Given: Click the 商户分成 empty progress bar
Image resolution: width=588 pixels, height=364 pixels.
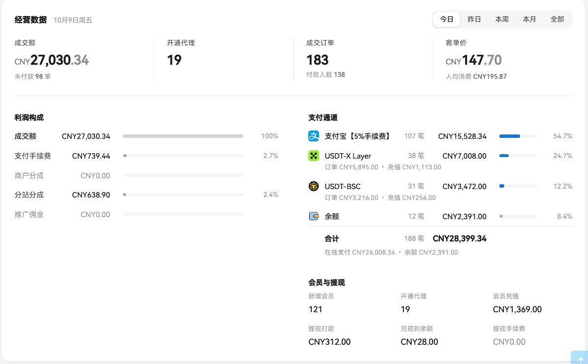Looking at the screenshot, I should click(183, 175).
